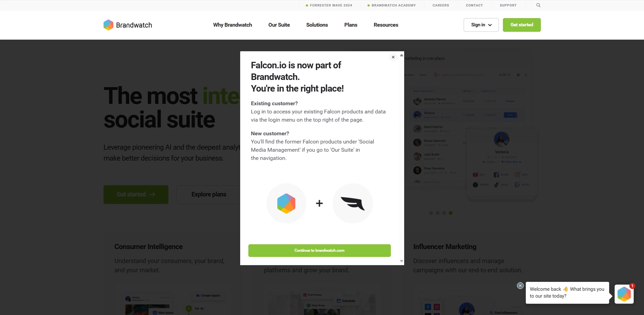644x315 pixels.
Task: Click the YouTube icon in Victoria card
Action: click(x=475, y=175)
